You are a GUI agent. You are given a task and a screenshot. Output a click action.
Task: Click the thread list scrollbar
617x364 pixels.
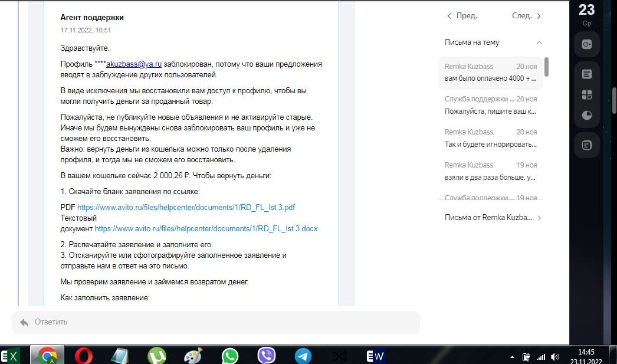pos(546,67)
